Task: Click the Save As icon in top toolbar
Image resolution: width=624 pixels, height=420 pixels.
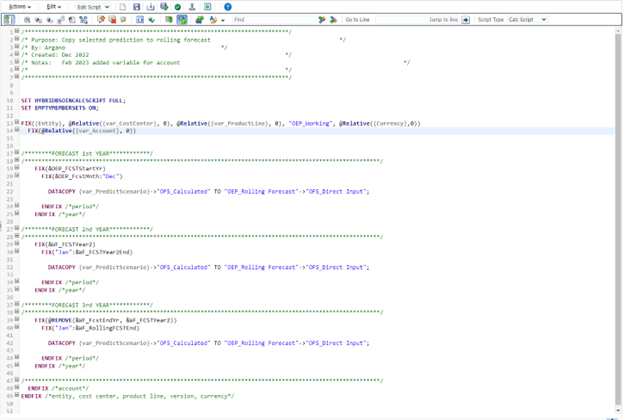Action: pyautogui.click(x=151, y=7)
